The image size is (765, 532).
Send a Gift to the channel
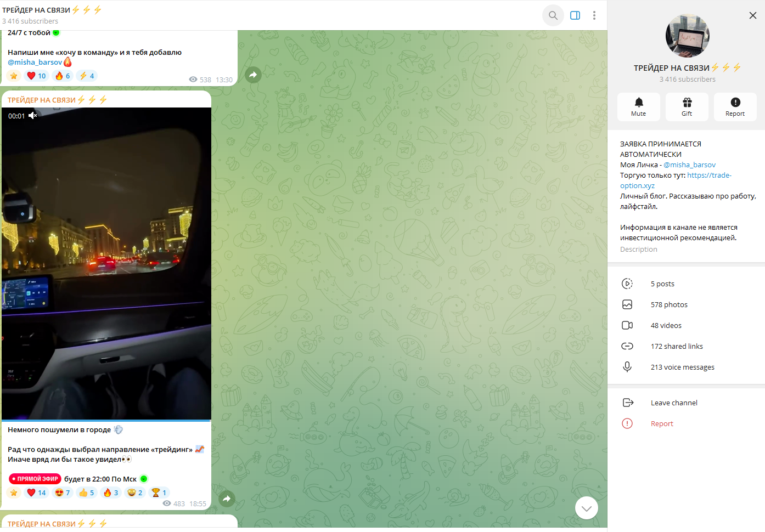(x=687, y=106)
